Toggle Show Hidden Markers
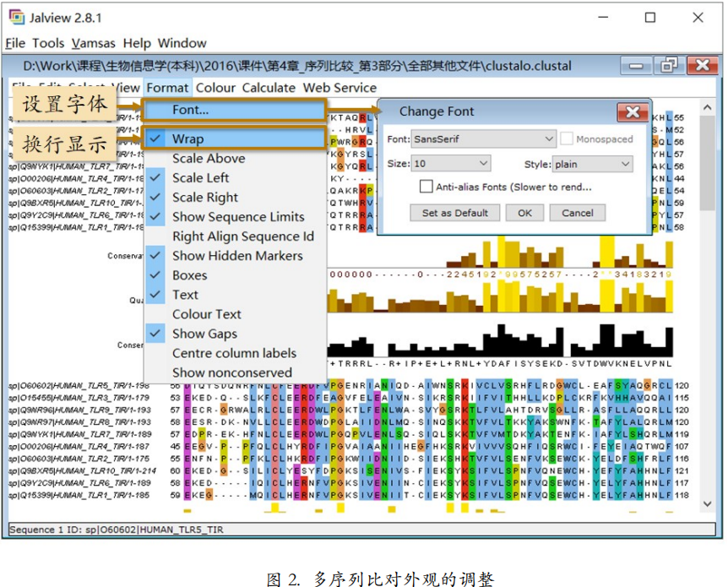Viewport: 728px width, 587px height. (x=235, y=256)
